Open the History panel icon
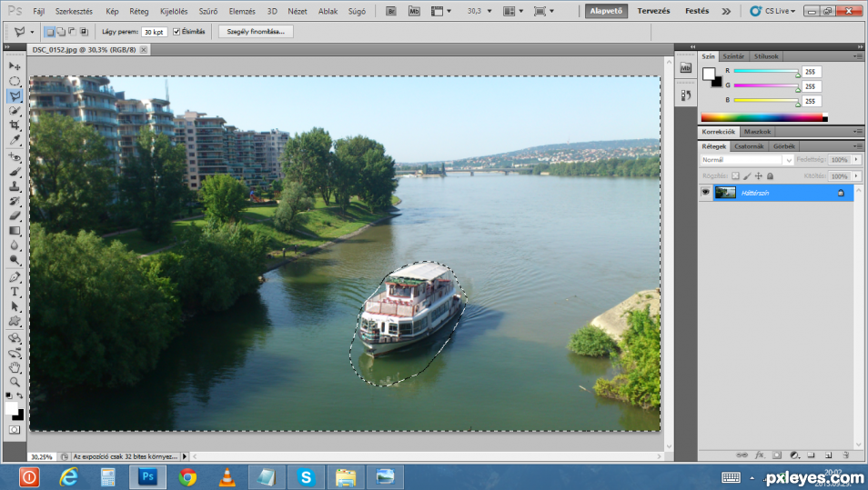Image resolution: width=868 pixels, height=490 pixels. pyautogui.click(x=686, y=95)
